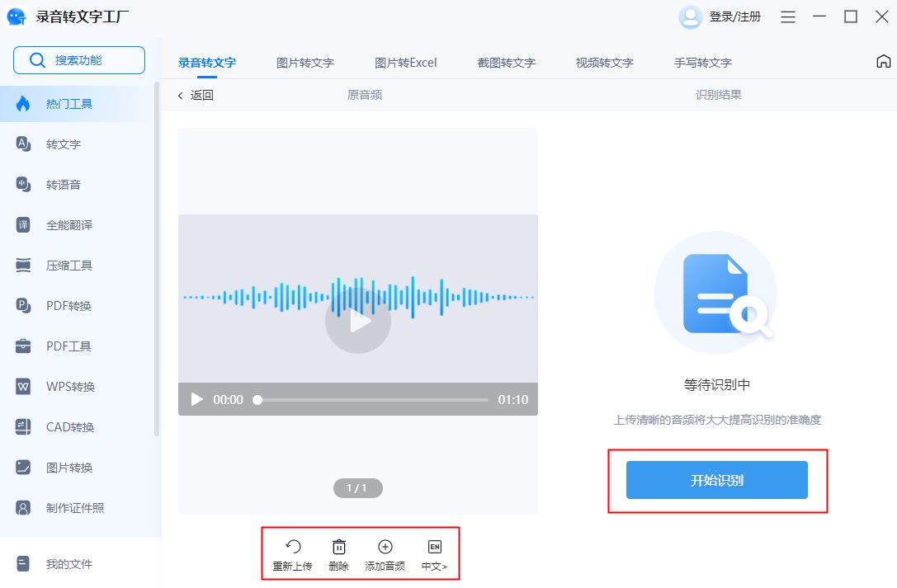Delete the uploaded audio with 删除
The width and height of the screenshot is (897, 588).
pos(338,553)
